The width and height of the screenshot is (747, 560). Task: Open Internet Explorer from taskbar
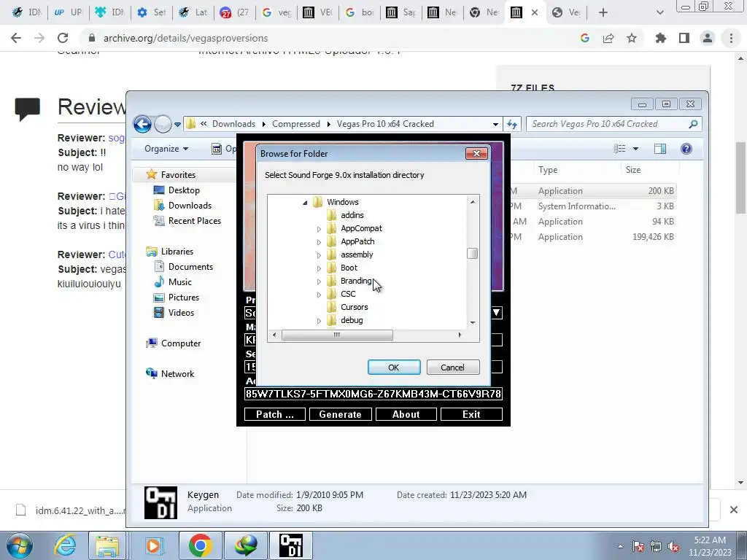pos(64,545)
